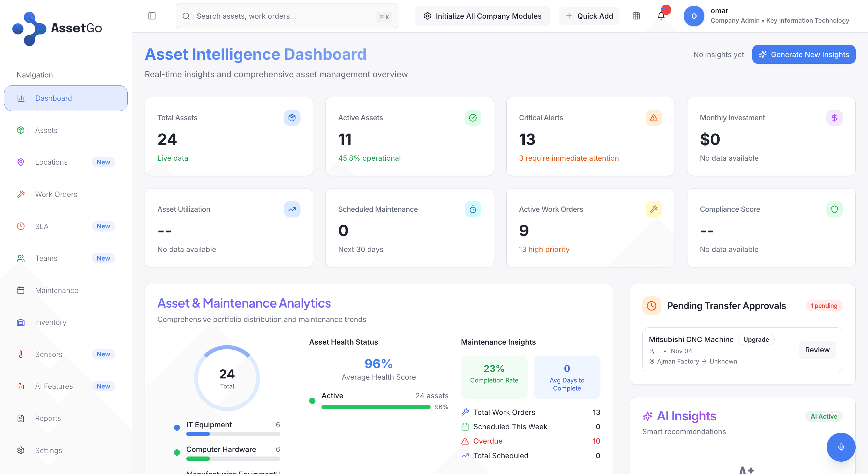This screenshot has width=868, height=474.
Task: Open Work Orders using the wrench icon
Action: pyautogui.click(x=21, y=194)
